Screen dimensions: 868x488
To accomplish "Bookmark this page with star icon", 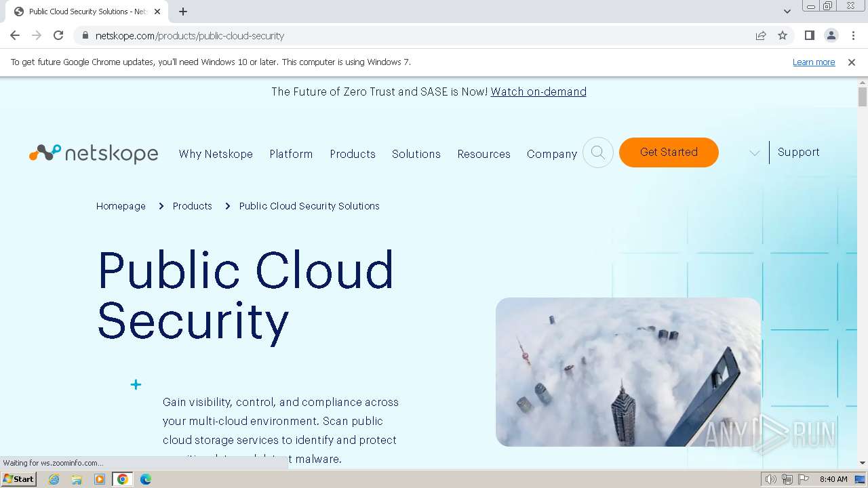I will tap(783, 35).
